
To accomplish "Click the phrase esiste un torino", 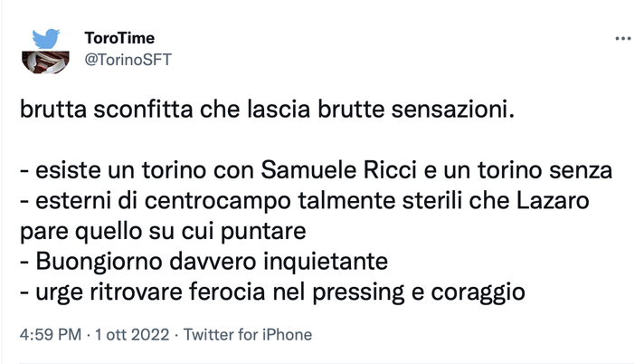I will point(121,170).
